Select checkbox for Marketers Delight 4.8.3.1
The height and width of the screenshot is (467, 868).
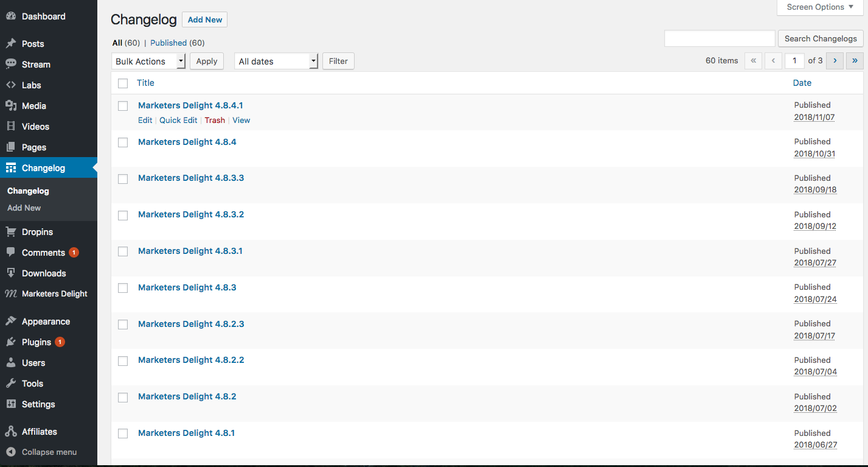[x=123, y=251]
